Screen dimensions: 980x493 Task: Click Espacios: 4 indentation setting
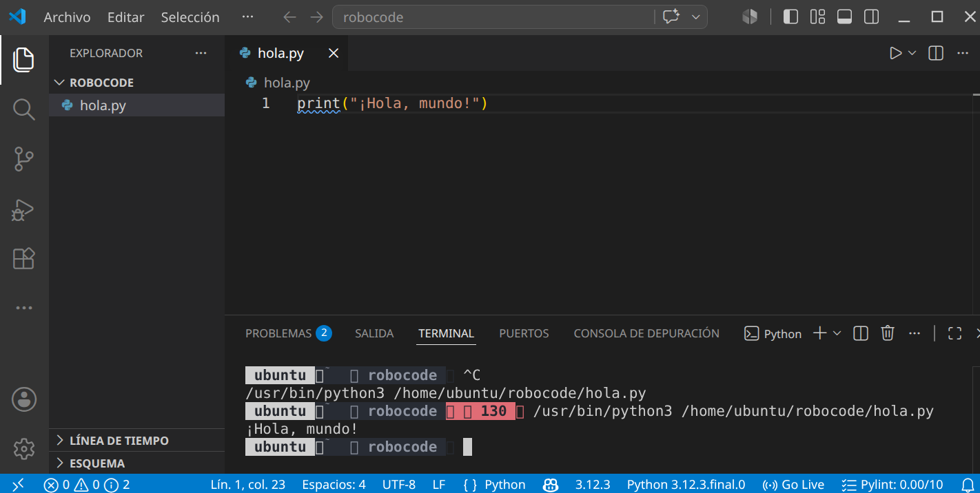coord(334,484)
